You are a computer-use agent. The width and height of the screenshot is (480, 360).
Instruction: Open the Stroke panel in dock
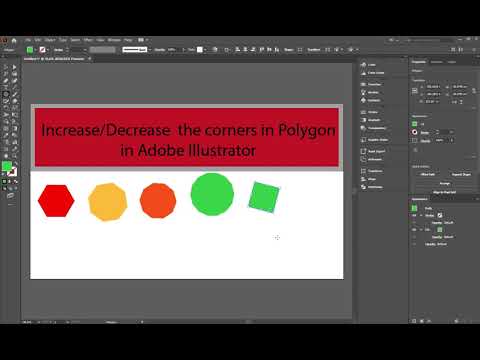tap(369, 112)
